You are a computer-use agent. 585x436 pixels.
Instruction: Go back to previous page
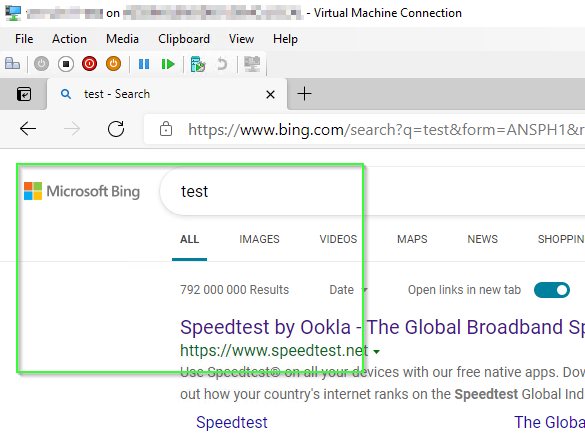point(28,129)
